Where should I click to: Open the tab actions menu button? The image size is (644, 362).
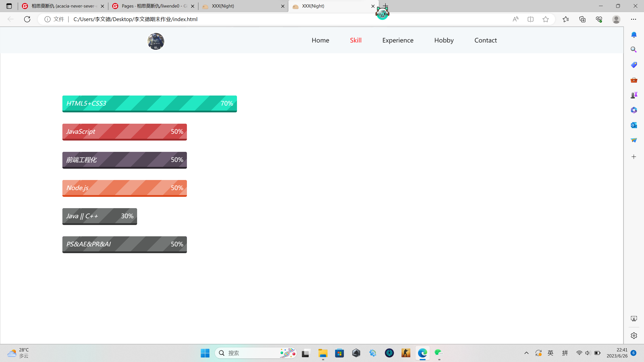pyautogui.click(x=9, y=6)
